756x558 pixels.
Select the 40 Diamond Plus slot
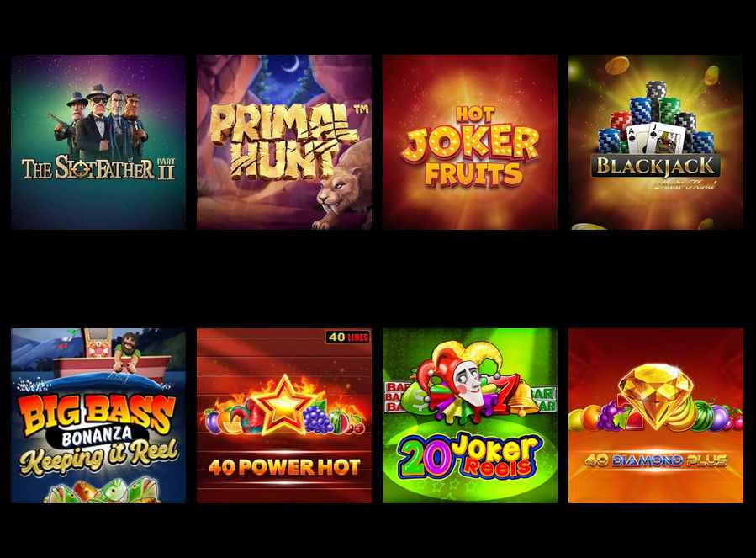656,416
